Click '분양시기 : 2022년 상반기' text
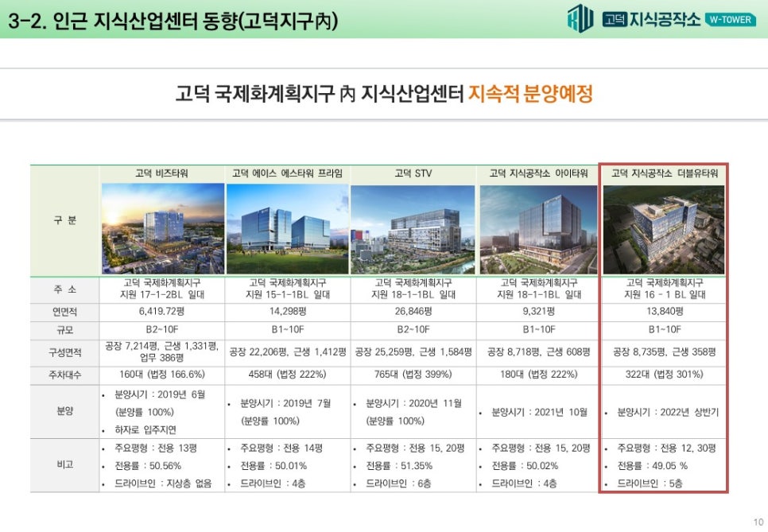Screen dimensions: 768x532 click(668, 413)
